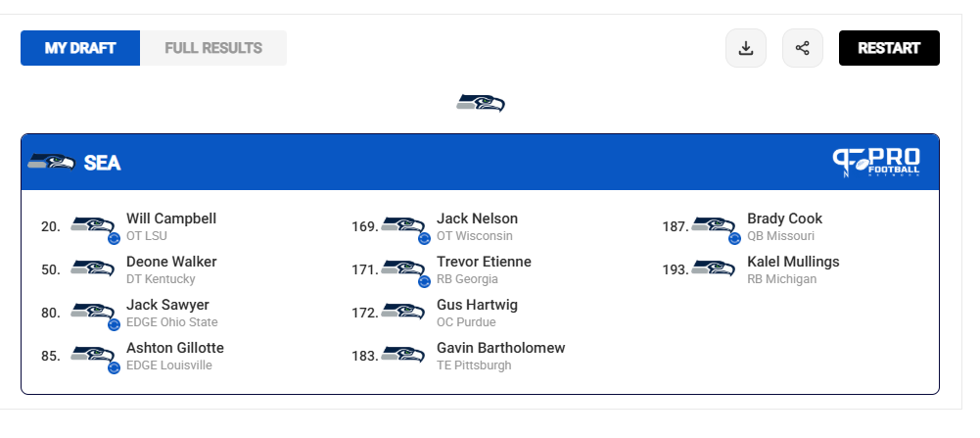Click the Seahawks logo above the draft card

tap(481, 103)
